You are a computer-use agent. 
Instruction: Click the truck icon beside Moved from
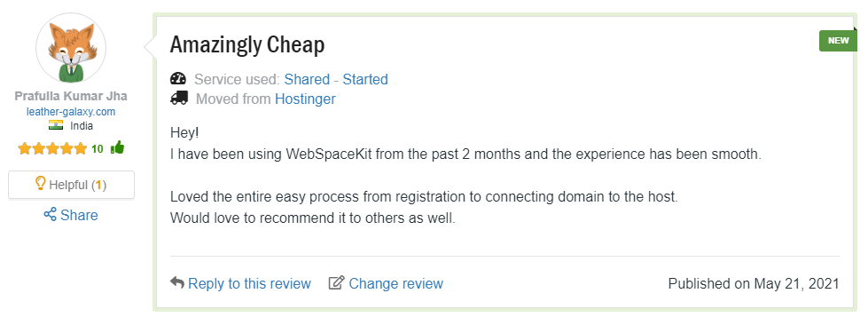pos(179,99)
